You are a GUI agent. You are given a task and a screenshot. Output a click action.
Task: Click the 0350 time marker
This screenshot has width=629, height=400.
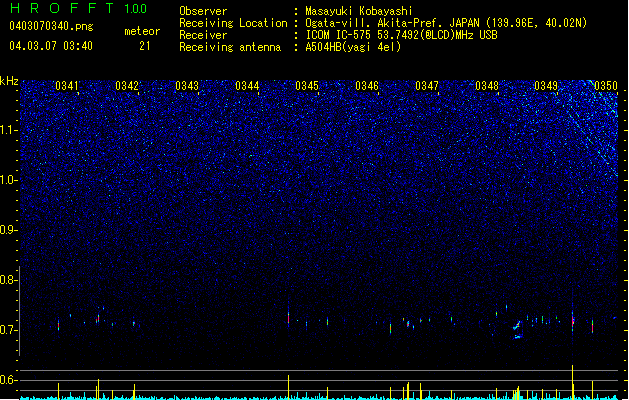coord(606,86)
